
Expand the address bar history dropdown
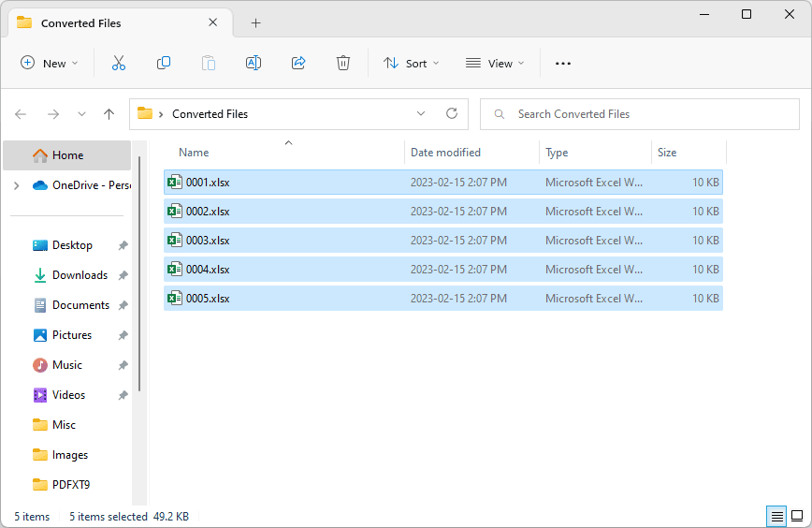coord(421,113)
